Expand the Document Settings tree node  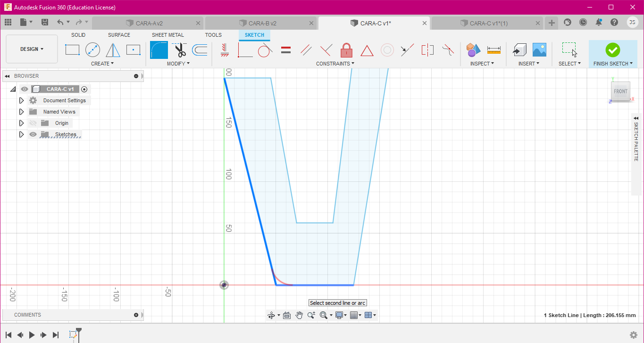[x=21, y=100]
